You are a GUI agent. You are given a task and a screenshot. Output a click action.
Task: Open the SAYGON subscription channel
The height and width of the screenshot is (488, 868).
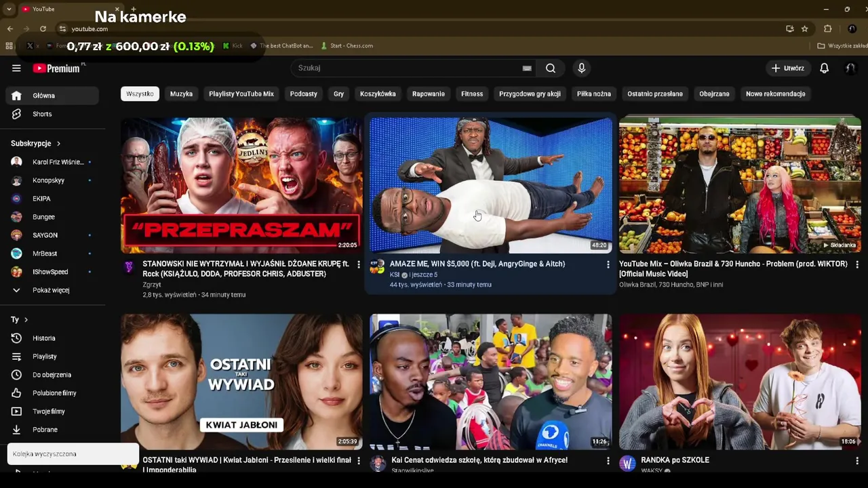(52, 235)
